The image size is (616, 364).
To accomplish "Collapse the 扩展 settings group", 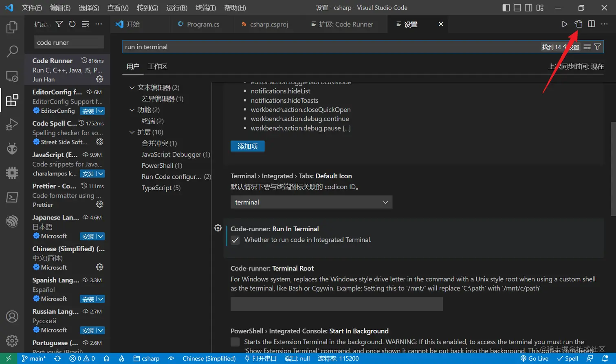I will (x=132, y=132).
